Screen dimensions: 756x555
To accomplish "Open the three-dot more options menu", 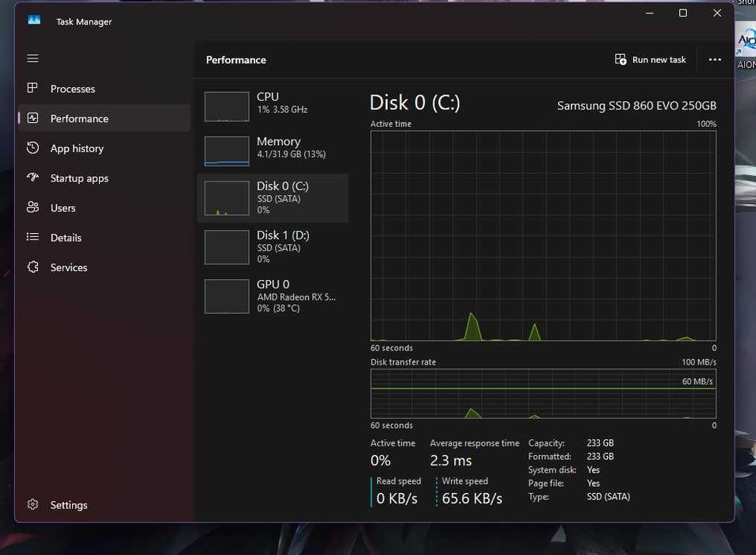I will [x=715, y=59].
